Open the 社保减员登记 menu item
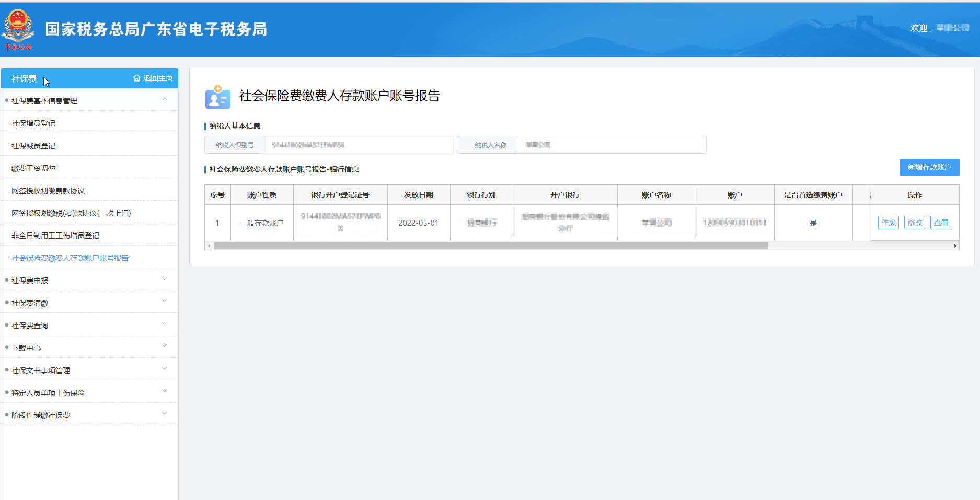 33,146
